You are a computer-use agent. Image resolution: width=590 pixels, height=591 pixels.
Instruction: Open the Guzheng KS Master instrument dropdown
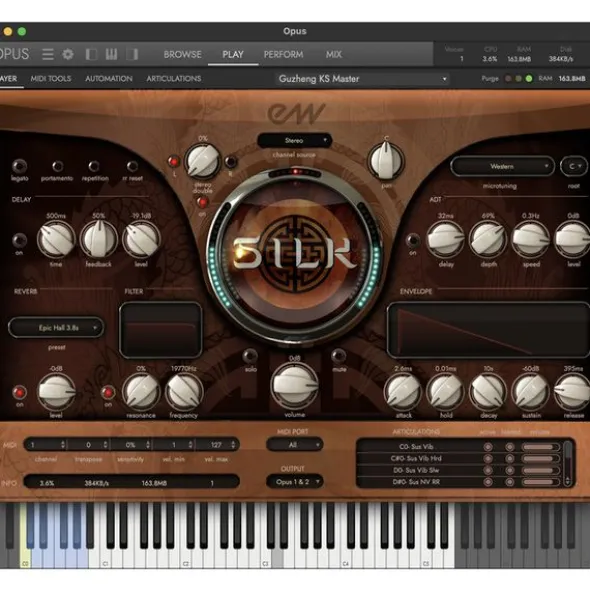point(363,79)
